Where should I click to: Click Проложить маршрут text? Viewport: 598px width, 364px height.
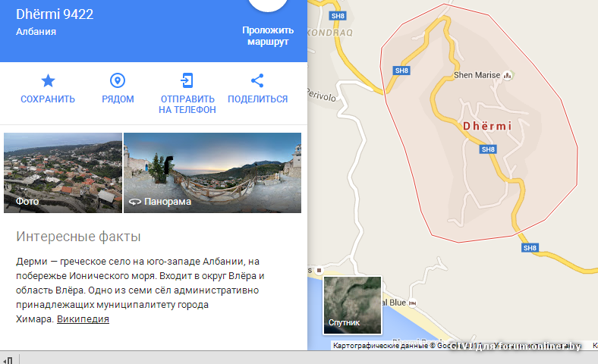click(x=268, y=36)
